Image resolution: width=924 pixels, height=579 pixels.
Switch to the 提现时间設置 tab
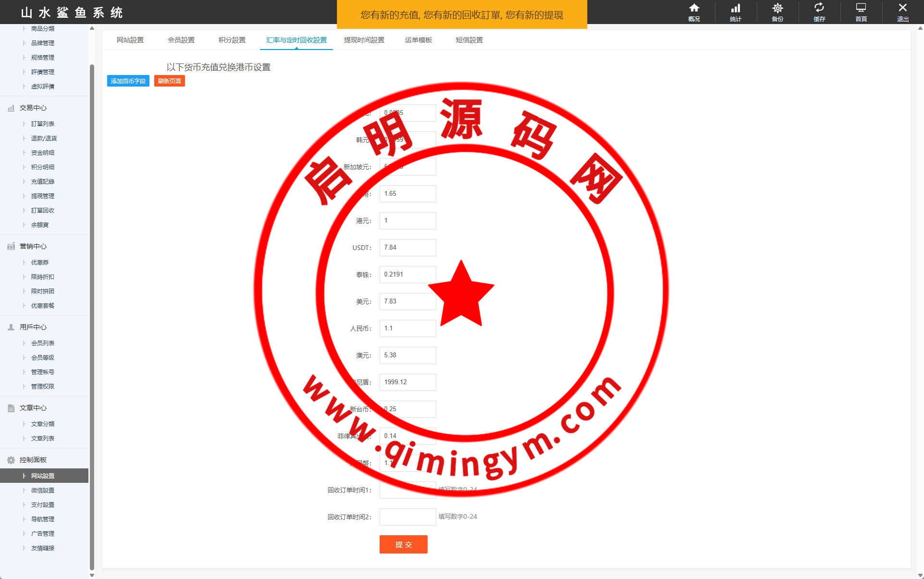(x=364, y=40)
